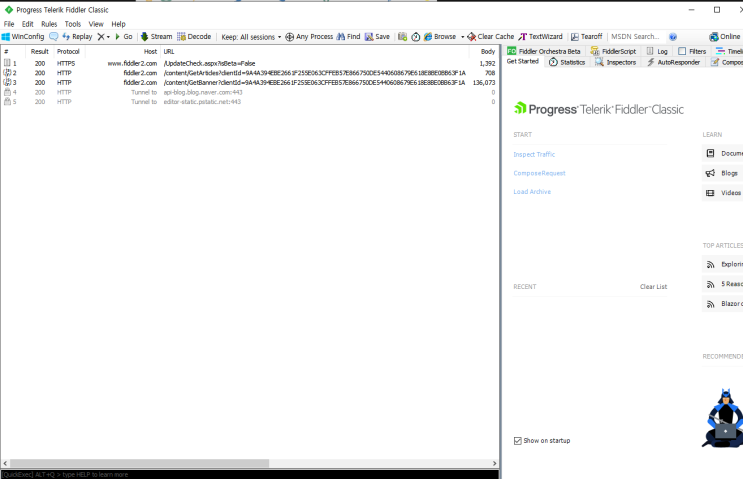This screenshot has width=743, height=479.
Task: Select session 2 GetArticles row
Action: pos(250,73)
